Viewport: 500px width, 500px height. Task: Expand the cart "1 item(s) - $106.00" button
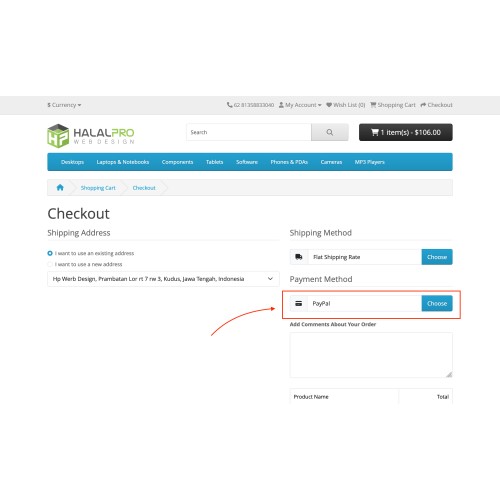(x=406, y=132)
